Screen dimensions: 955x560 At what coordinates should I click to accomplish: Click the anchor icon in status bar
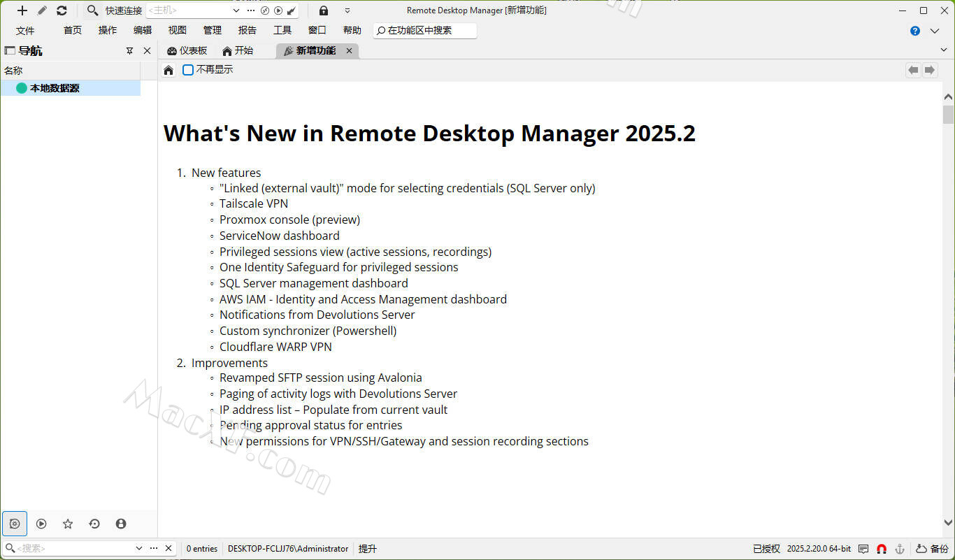pyautogui.click(x=900, y=549)
